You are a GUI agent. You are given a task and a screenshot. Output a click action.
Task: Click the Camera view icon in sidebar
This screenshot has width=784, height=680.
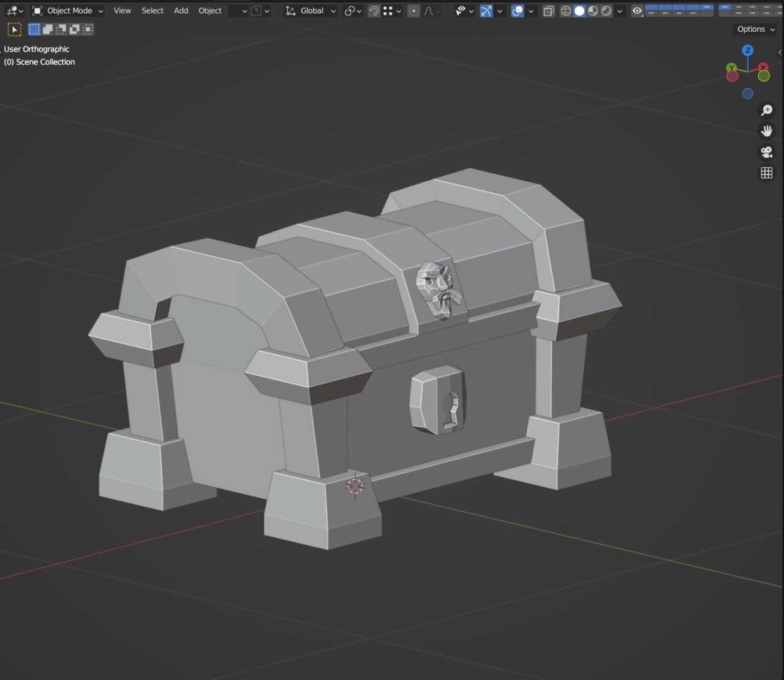pos(766,152)
